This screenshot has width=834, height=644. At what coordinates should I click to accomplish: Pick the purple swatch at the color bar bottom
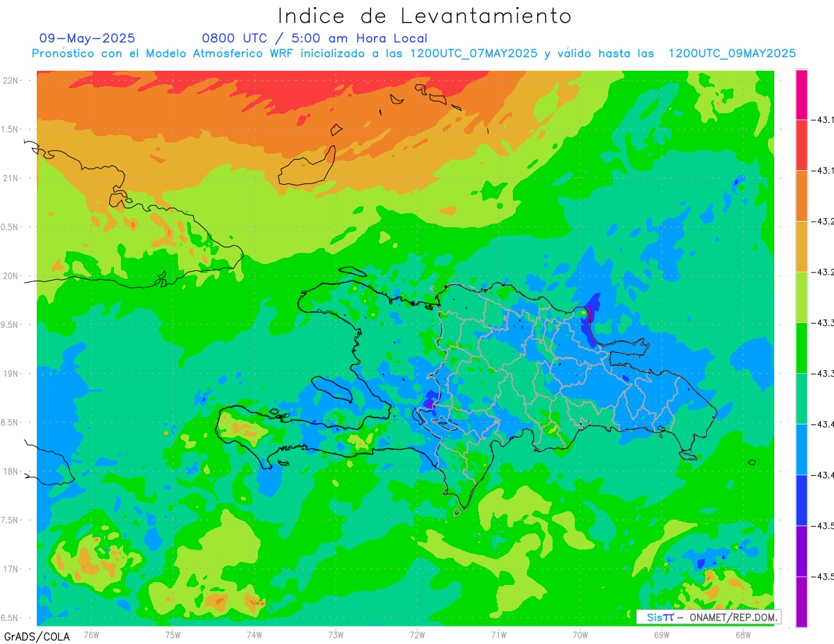pyautogui.click(x=801, y=602)
